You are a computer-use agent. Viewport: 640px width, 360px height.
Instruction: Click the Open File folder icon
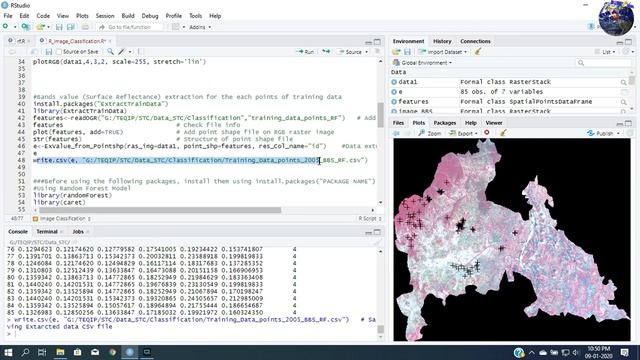click(x=40, y=27)
